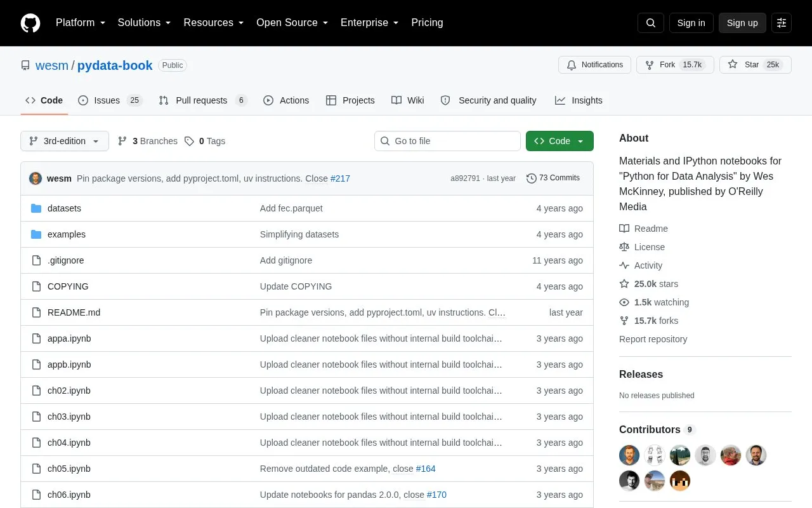The image size is (812, 508).
Task: Open the appa.ipynb file
Action: [69, 338]
